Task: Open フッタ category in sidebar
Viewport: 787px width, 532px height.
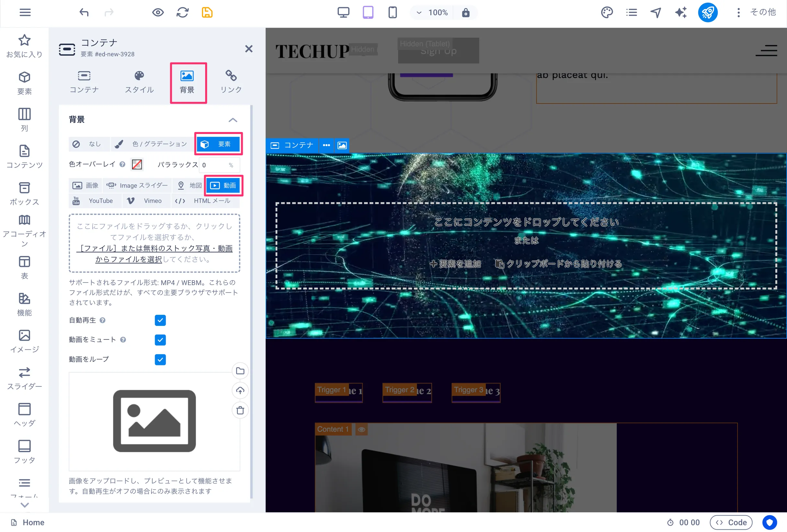Action: click(24, 451)
